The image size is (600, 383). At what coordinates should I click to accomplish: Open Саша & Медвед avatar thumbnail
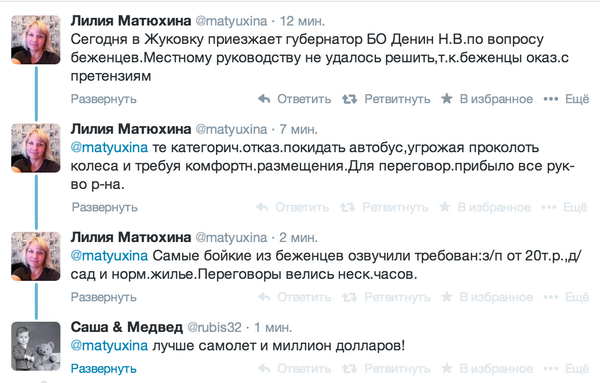coord(36,346)
